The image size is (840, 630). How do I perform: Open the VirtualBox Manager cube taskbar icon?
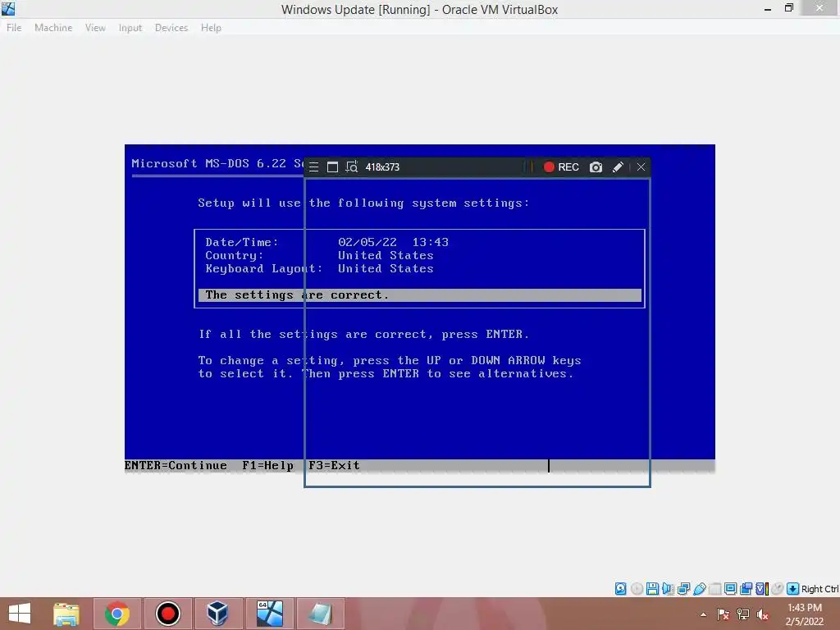point(218,614)
